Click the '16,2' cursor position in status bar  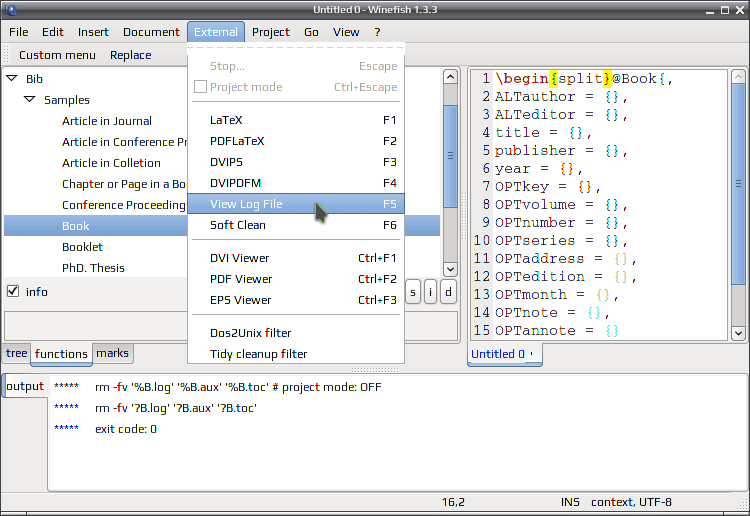coord(453,502)
